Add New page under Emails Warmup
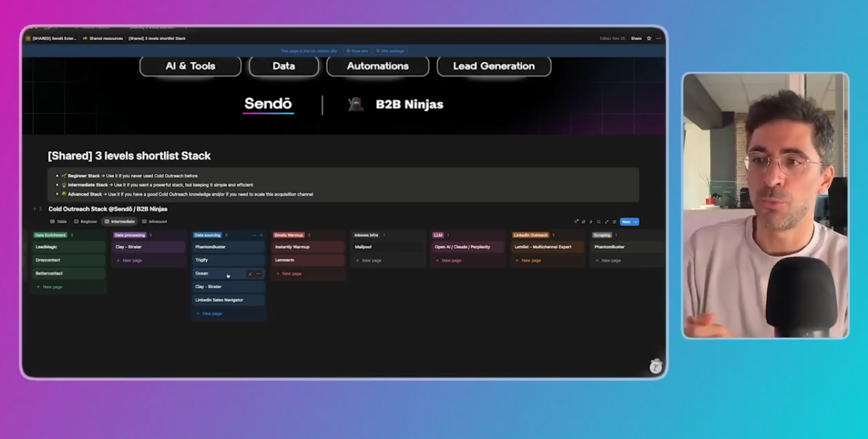Viewport: 868px width, 439px height. point(308,274)
